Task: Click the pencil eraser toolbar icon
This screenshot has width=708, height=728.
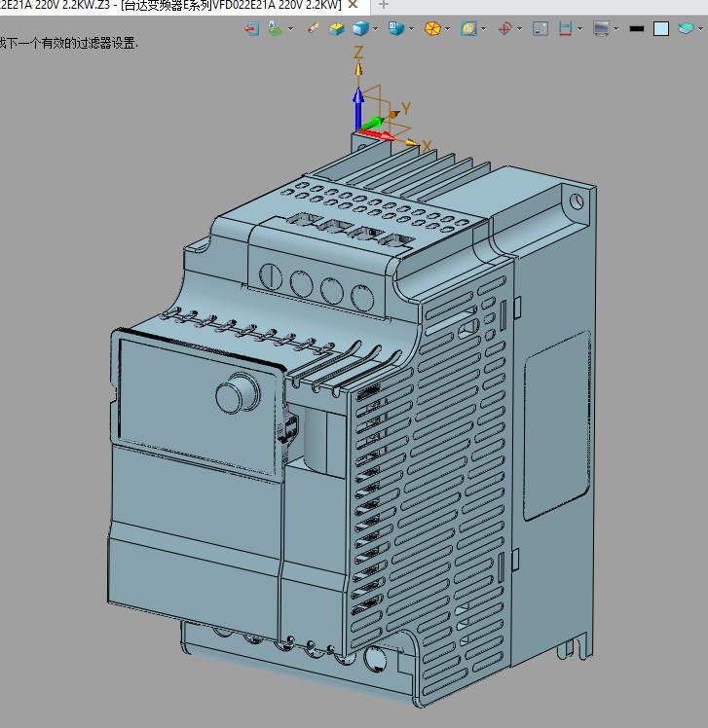Action: pyautogui.click(x=313, y=29)
